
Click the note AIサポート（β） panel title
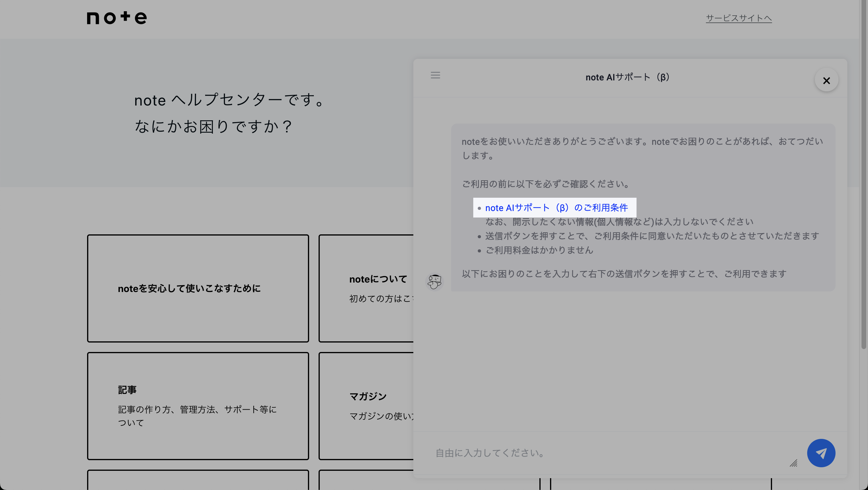pos(627,77)
